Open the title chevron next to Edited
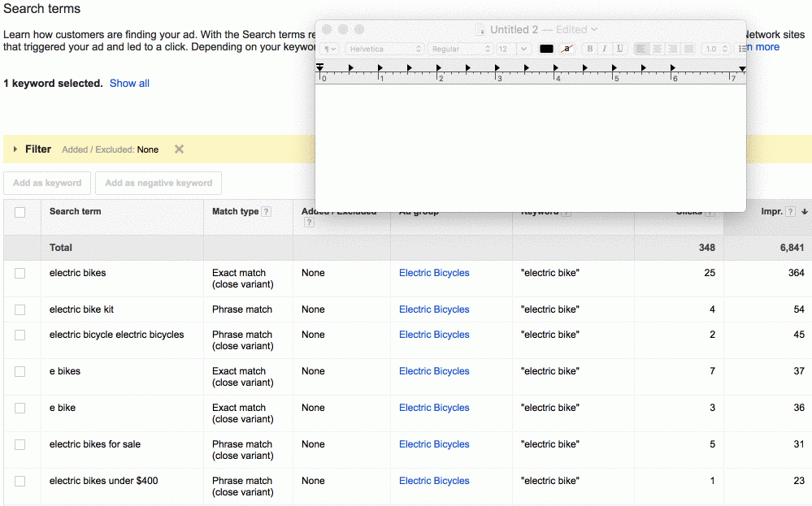The image size is (812, 506). (594, 29)
